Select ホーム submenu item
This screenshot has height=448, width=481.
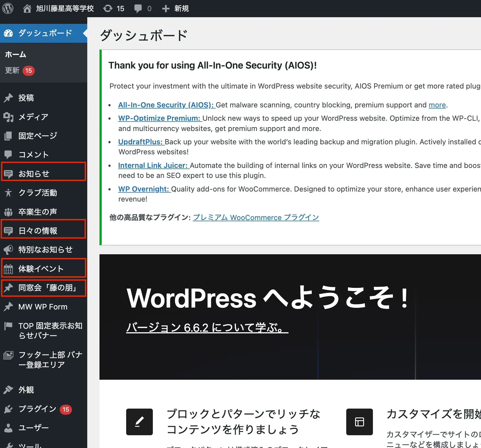point(16,54)
